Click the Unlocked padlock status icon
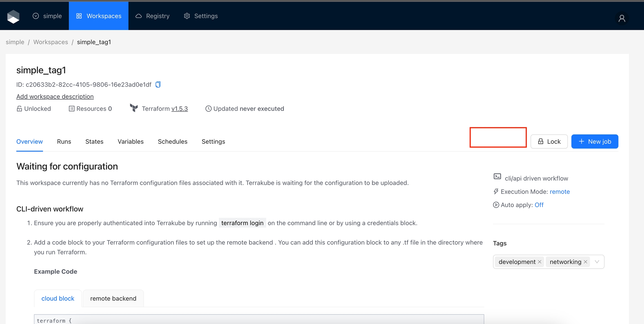The image size is (644, 324). (19, 108)
